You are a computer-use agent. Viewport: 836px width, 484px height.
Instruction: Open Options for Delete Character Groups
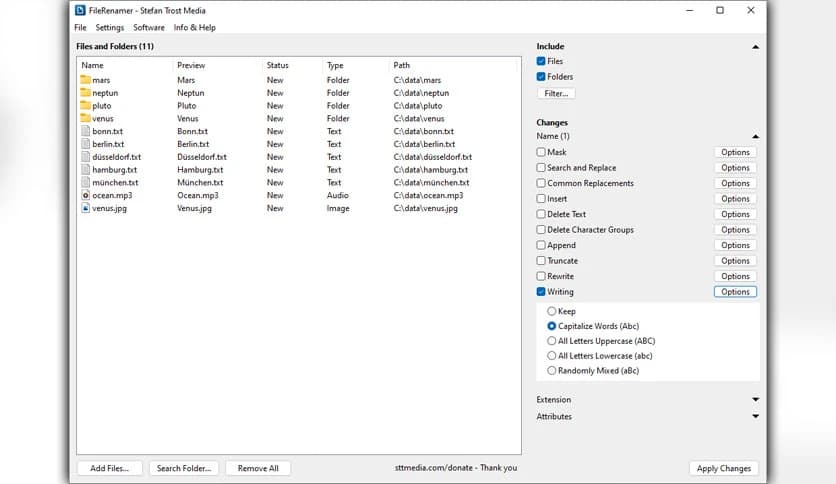[735, 230]
